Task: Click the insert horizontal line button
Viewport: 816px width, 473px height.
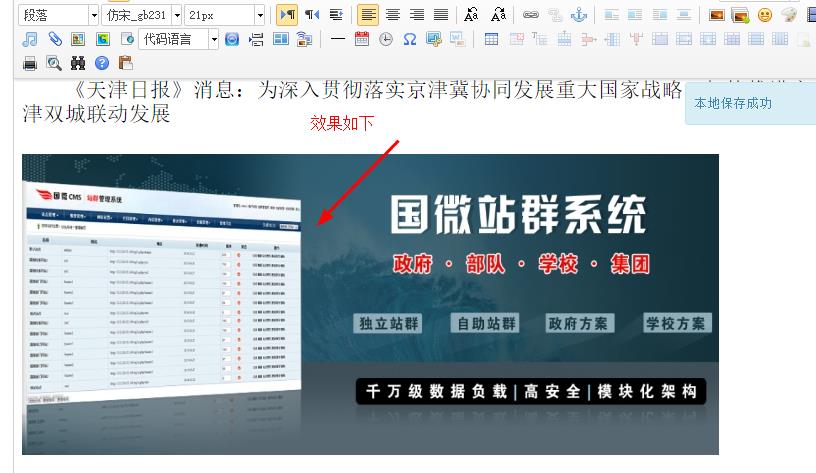Action: point(337,40)
